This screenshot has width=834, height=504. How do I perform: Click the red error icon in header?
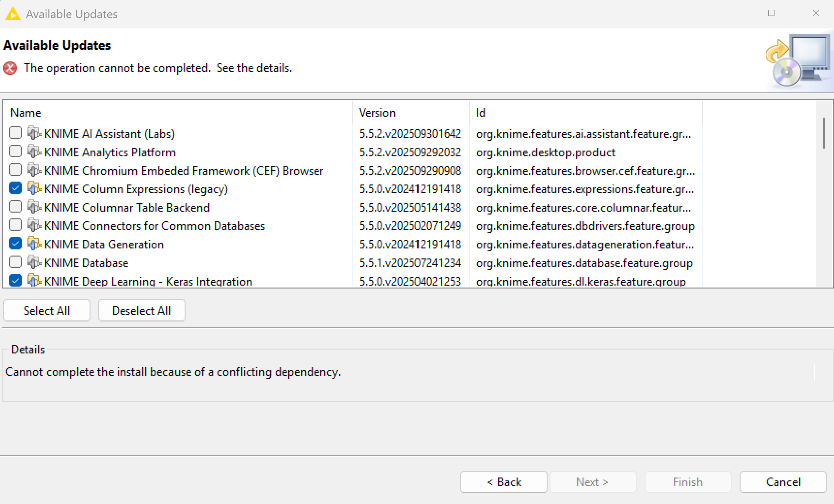pyautogui.click(x=10, y=68)
